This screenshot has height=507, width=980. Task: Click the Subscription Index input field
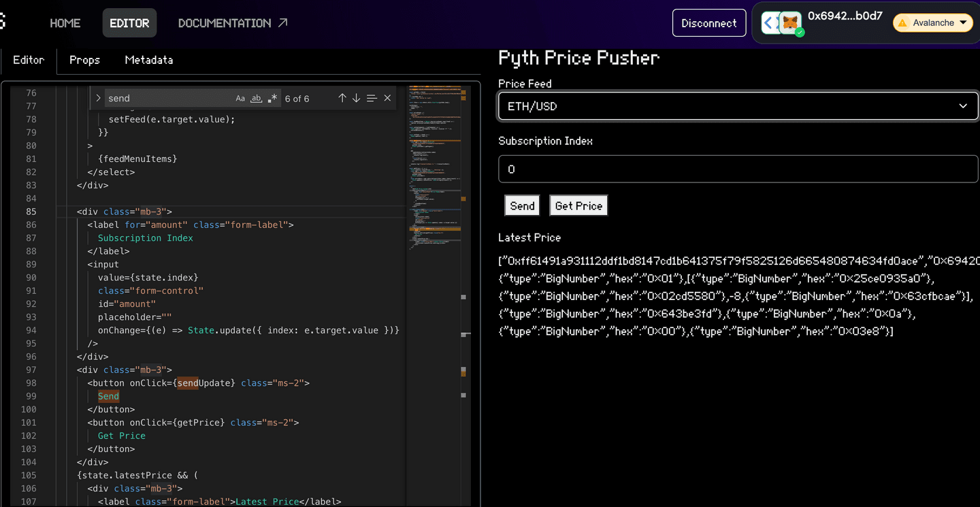pos(738,169)
